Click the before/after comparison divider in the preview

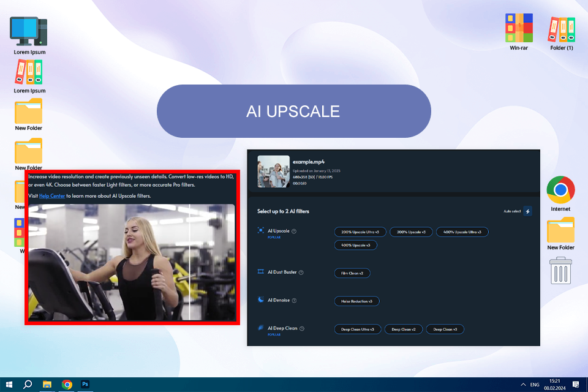pyautogui.click(x=189, y=262)
